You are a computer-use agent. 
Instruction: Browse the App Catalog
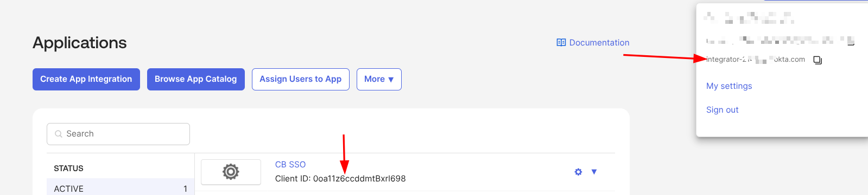pyautogui.click(x=196, y=79)
